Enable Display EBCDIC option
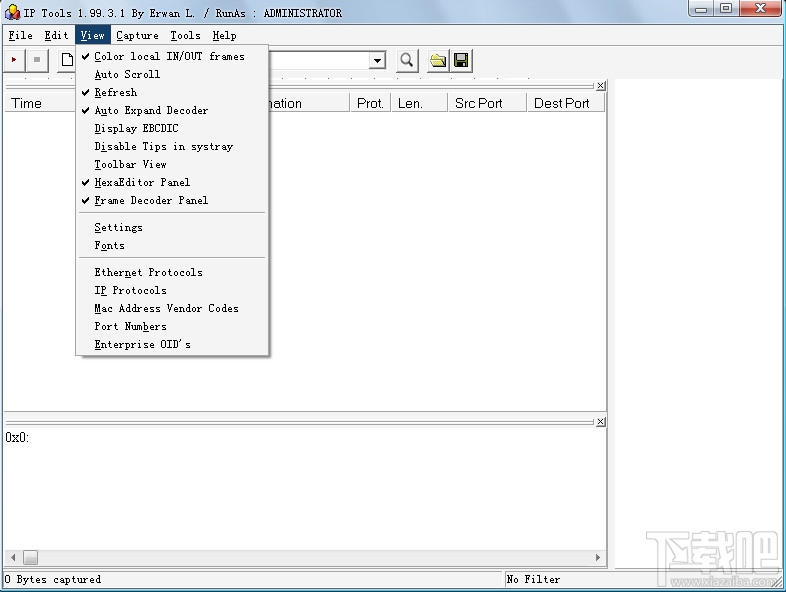Image resolution: width=786 pixels, height=592 pixels. pos(171,128)
